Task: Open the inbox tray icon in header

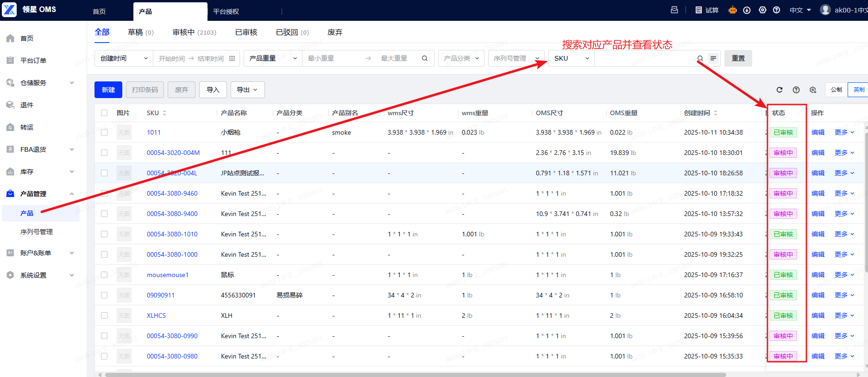Action: coord(674,10)
